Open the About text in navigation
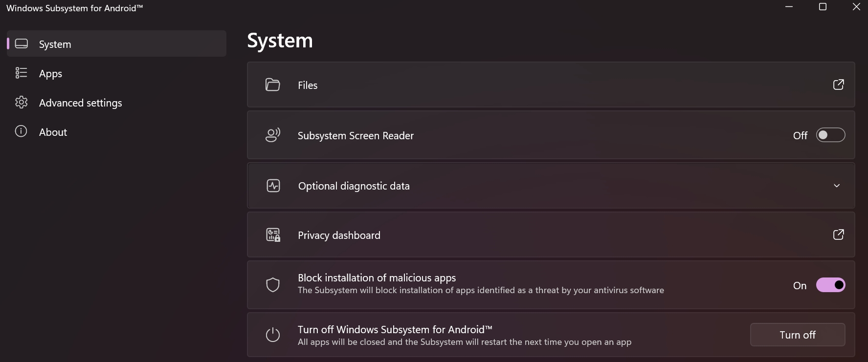 53,132
